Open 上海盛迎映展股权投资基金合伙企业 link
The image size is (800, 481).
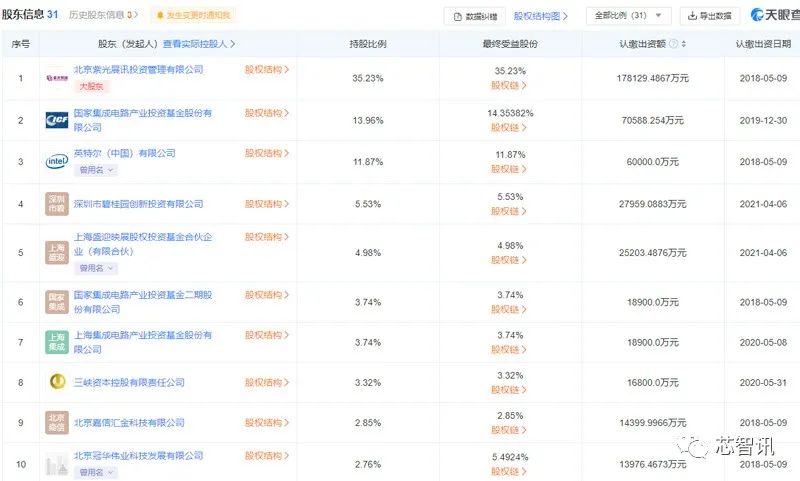pos(143,244)
